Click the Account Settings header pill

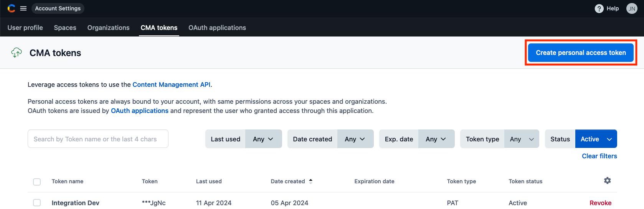tap(58, 8)
